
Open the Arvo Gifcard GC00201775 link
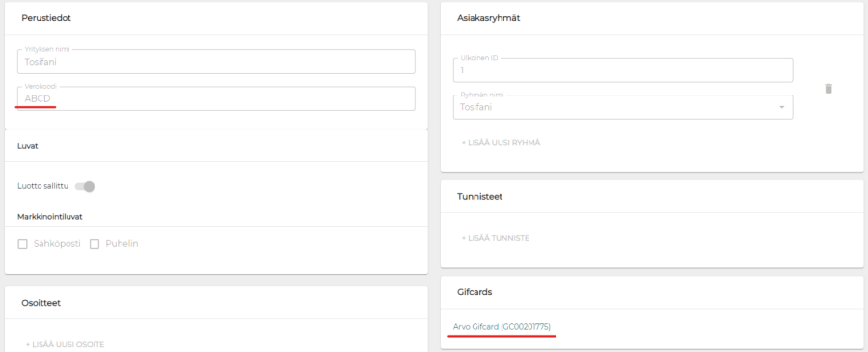pos(502,327)
